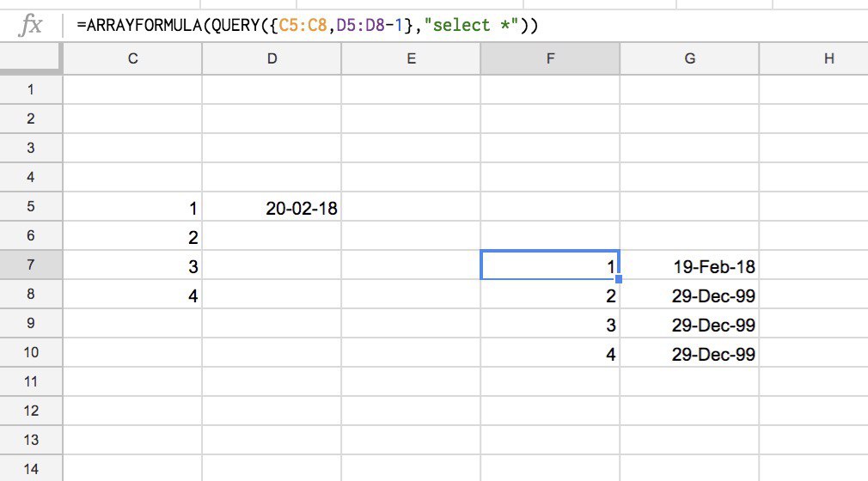Click cell G8 showing 29-Dec-99
The height and width of the screenshot is (481, 868).
pyautogui.click(x=689, y=294)
